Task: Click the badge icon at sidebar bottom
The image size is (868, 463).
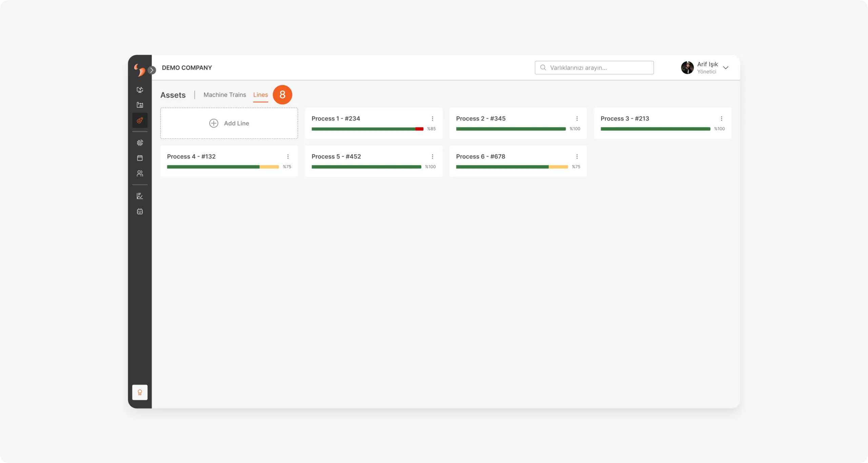Action: click(x=140, y=392)
